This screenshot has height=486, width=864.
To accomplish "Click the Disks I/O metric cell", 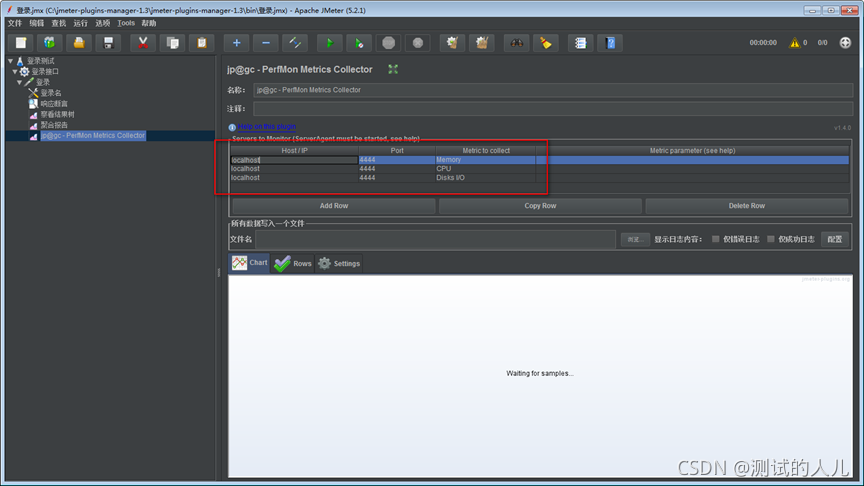I will pyautogui.click(x=485, y=177).
